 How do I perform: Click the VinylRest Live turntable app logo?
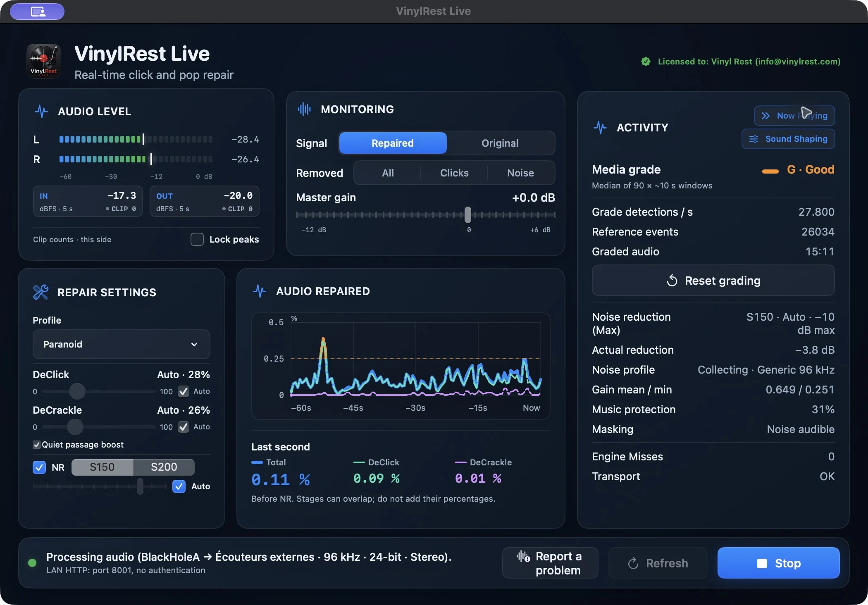click(x=44, y=61)
